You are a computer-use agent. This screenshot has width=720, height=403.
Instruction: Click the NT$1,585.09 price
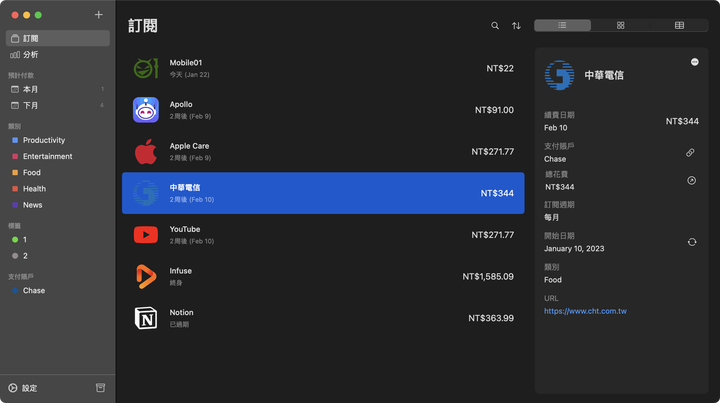pyautogui.click(x=488, y=276)
